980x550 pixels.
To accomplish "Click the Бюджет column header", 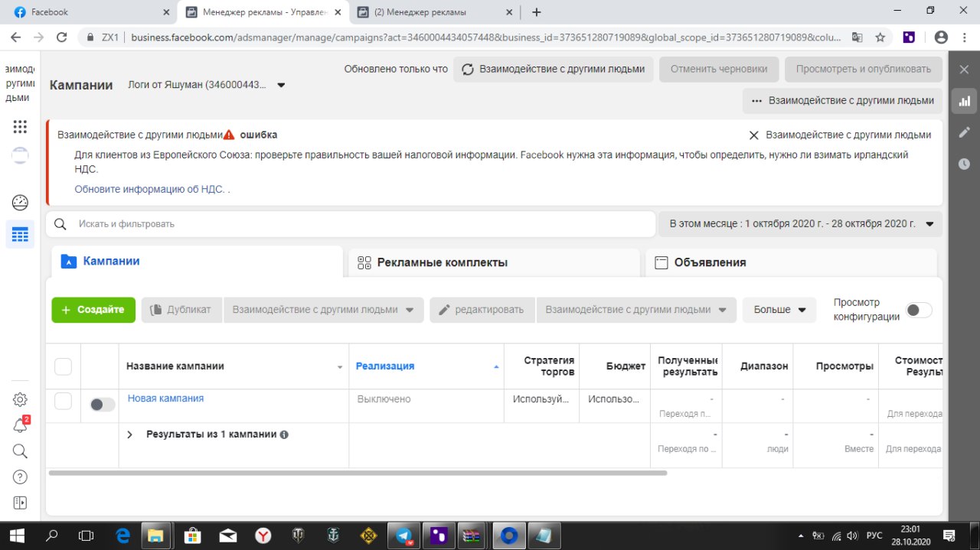I will point(626,366).
